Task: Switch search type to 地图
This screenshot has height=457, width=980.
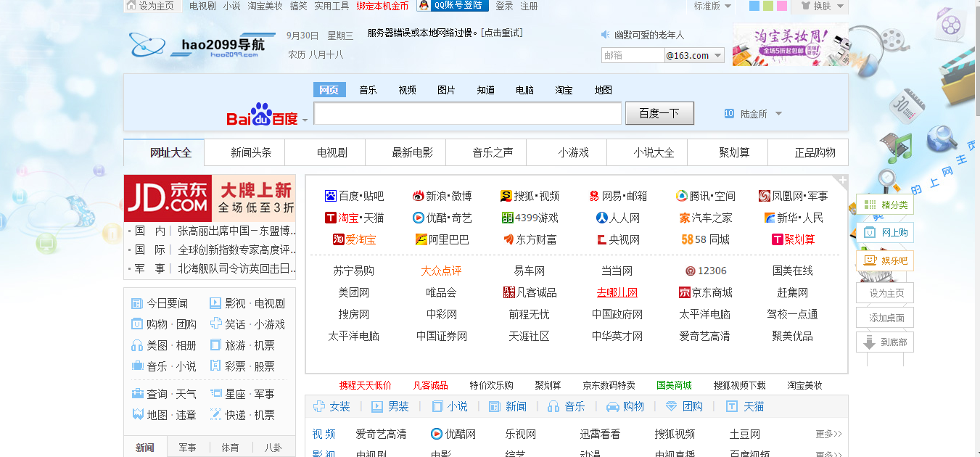Action: pyautogui.click(x=603, y=90)
